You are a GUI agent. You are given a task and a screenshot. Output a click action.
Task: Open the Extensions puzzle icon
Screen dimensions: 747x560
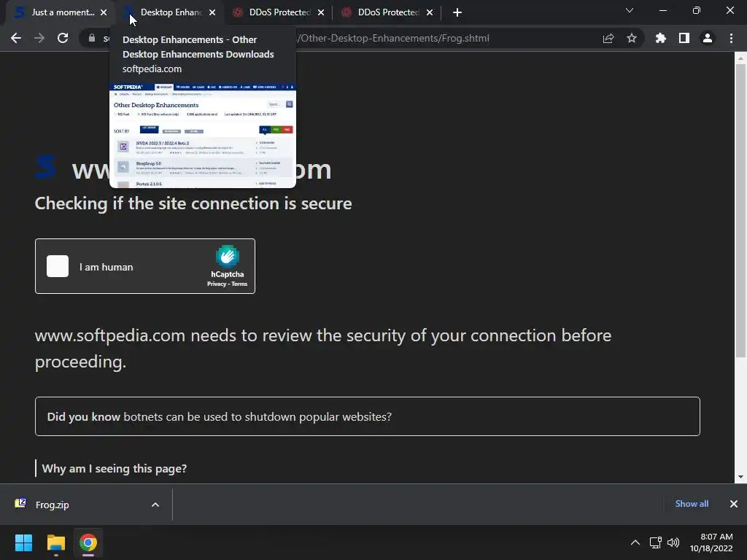pyautogui.click(x=661, y=38)
